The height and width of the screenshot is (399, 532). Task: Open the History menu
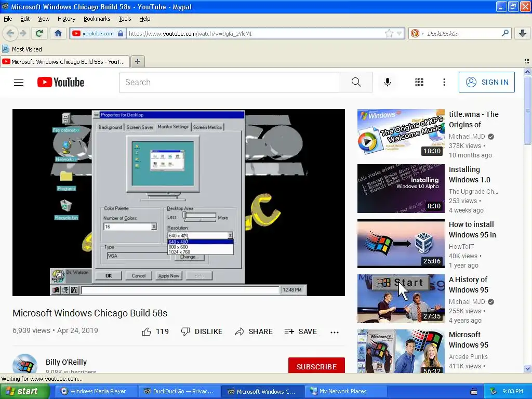click(x=66, y=19)
